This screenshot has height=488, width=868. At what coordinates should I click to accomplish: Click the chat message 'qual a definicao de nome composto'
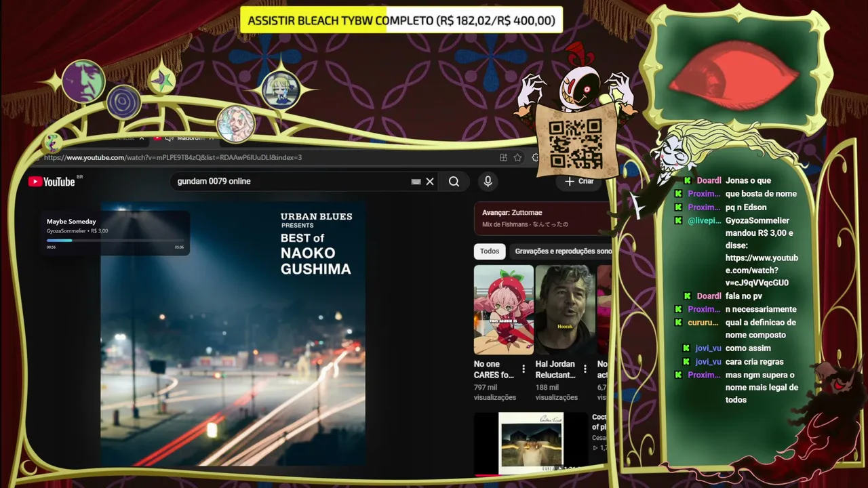[x=761, y=329]
